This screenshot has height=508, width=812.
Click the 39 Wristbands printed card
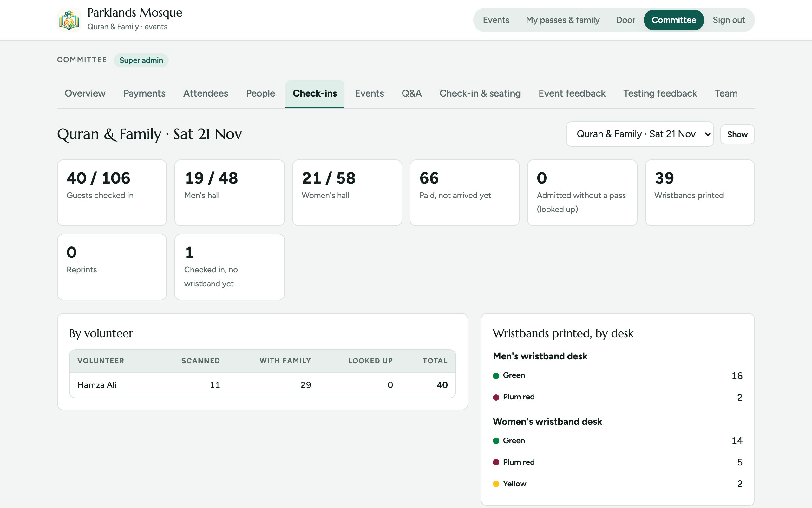pos(700,193)
